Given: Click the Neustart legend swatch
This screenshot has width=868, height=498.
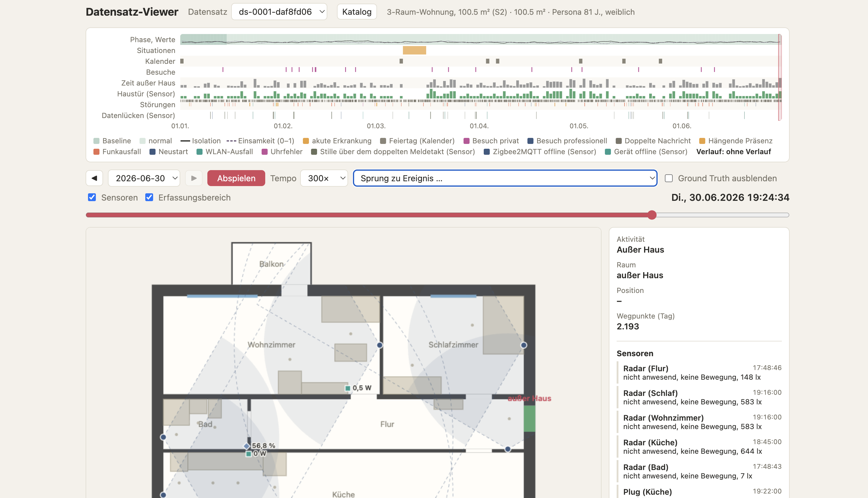Looking at the screenshot, I should tap(153, 151).
